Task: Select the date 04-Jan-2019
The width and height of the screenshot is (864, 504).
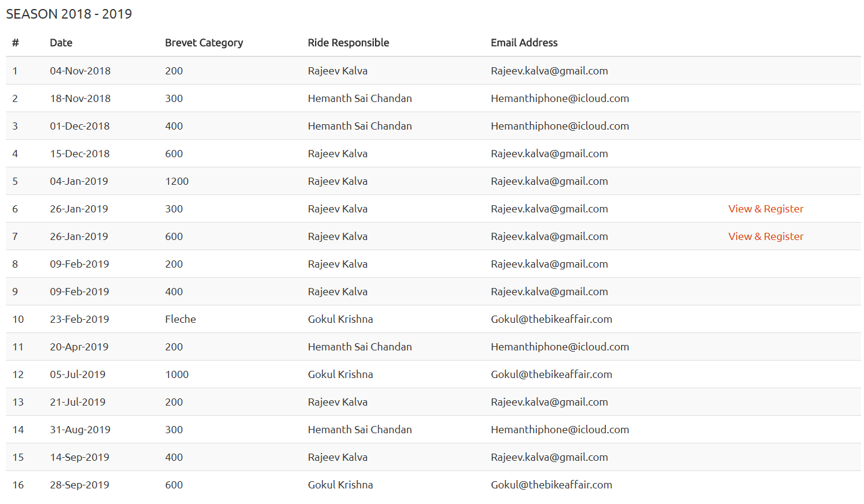Action: tap(79, 181)
